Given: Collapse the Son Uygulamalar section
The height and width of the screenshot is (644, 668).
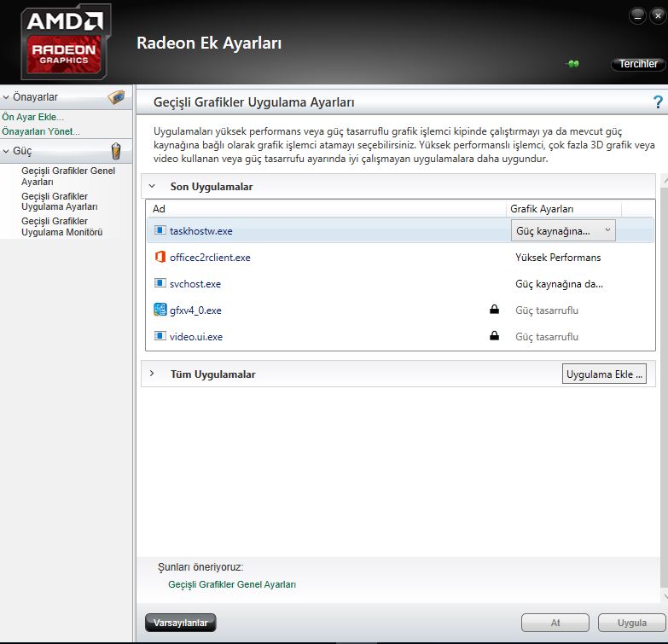Looking at the screenshot, I should point(152,186).
